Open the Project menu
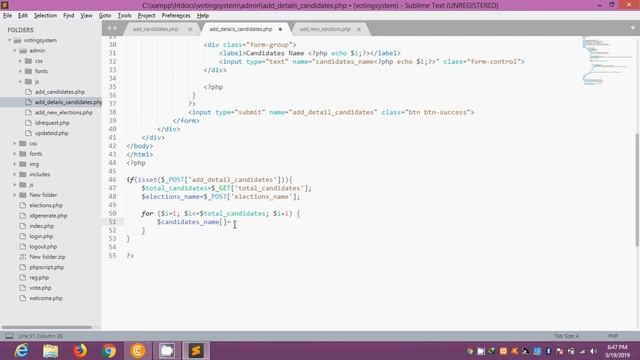The width and height of the screenshot is (640, 360). coord(146,16)
